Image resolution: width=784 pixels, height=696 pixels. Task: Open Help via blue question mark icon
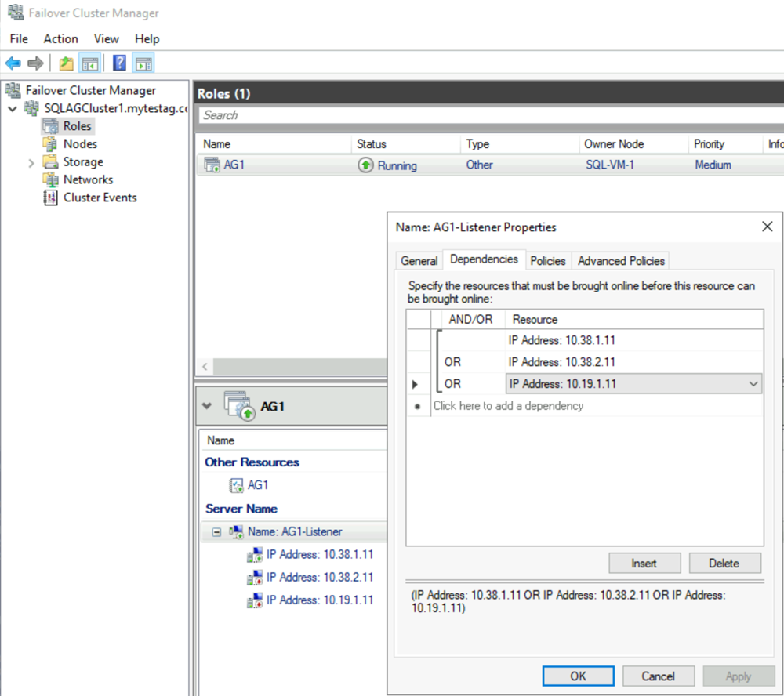pos(119,63)
